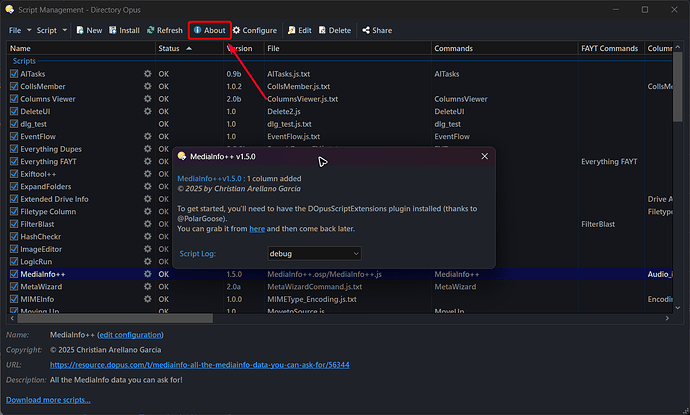The image size is (690, 415).
Task: Click the gear icon next to MetaWizard
Action: 147,285
